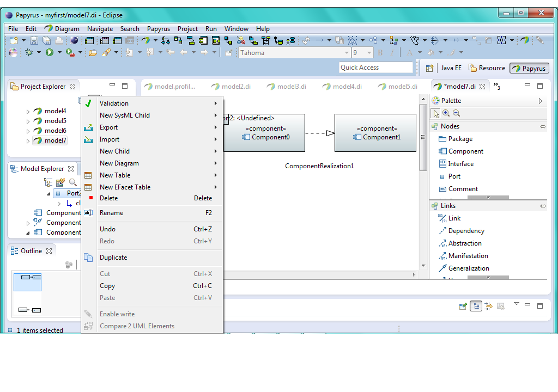Open the Navigate menu

[x=100, y=29]
